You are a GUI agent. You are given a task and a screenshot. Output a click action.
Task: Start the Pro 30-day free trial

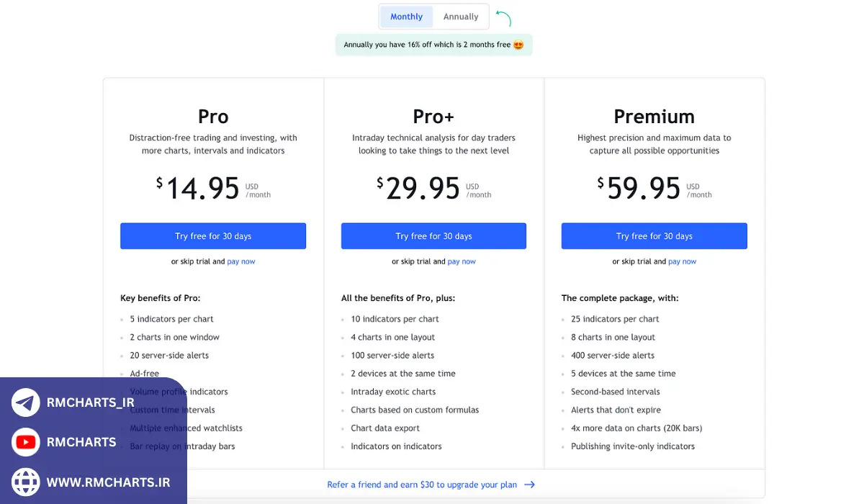tap(213, 236)
